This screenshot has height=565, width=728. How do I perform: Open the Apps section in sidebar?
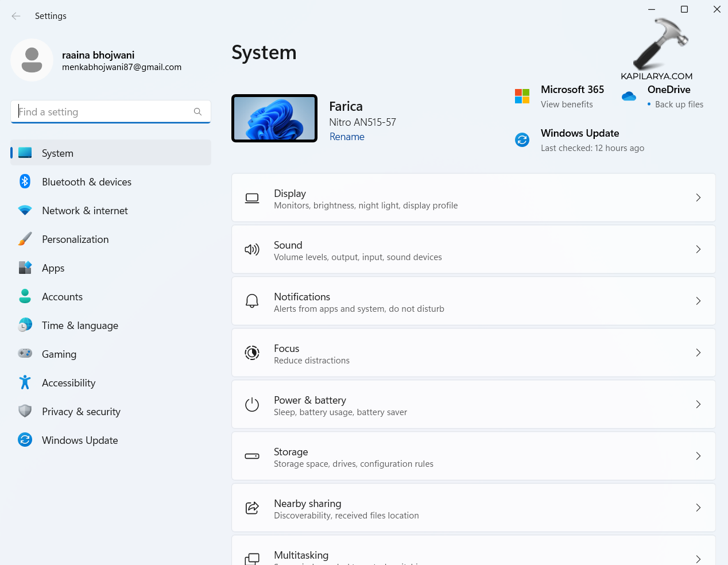click(x=53, y=268)
